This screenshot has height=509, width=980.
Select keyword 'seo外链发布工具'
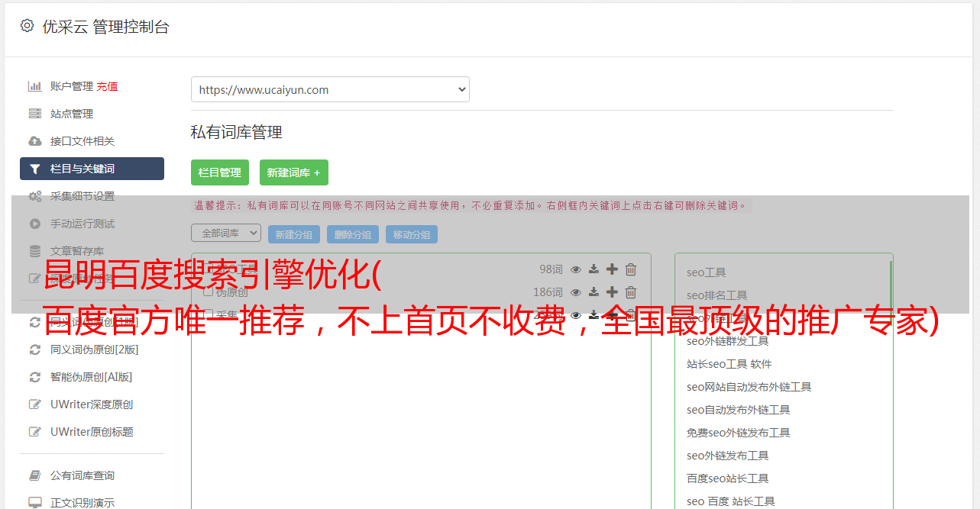[727, 456]
